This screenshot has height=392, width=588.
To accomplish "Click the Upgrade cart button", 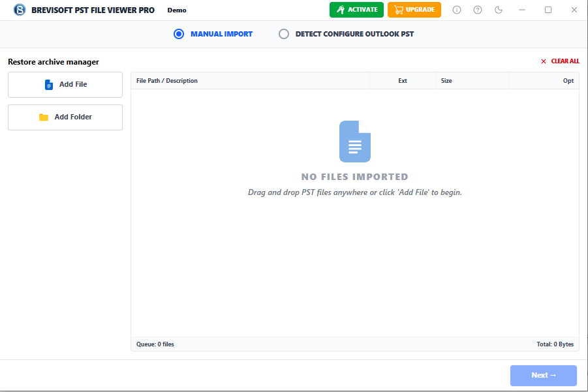I will click(x=414, y=10).
